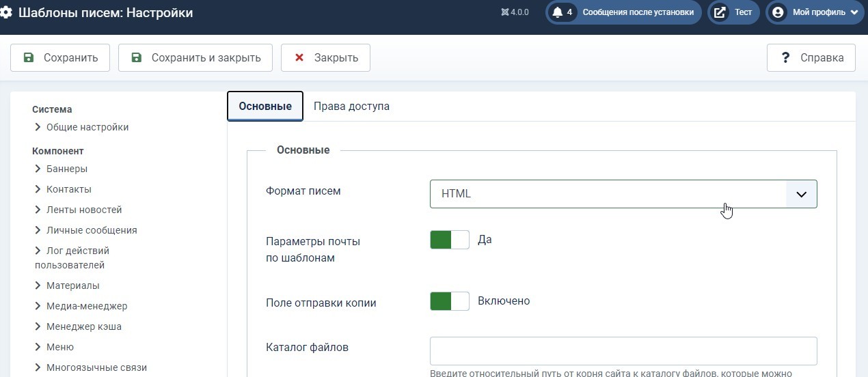Click the chevron beside Баннеры
Screen dimensions: 868x377
click(x=38, y=169)
